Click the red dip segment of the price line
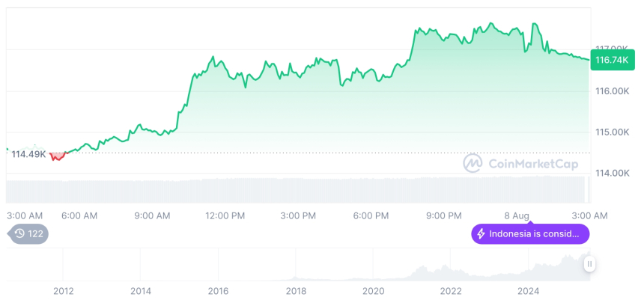Image resolution: width=644 pixels, height=300 pixels. [x=57, y=156]
